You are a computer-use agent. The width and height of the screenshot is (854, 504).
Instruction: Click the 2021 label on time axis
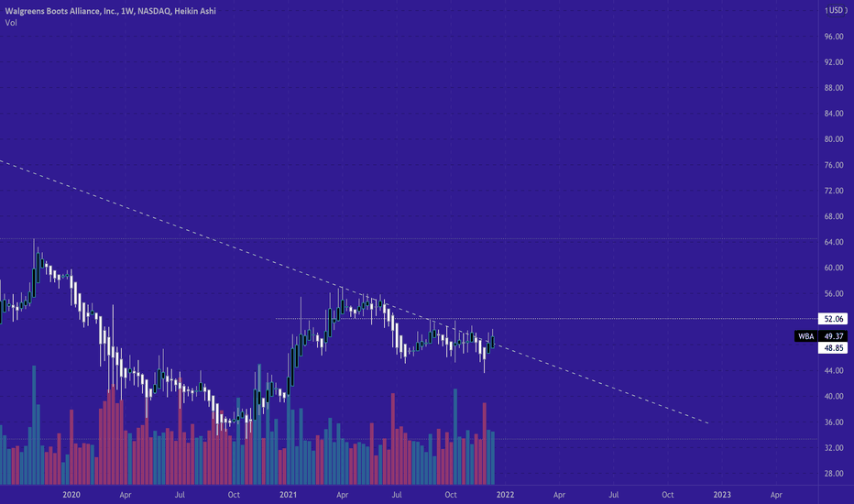[288, 495]
